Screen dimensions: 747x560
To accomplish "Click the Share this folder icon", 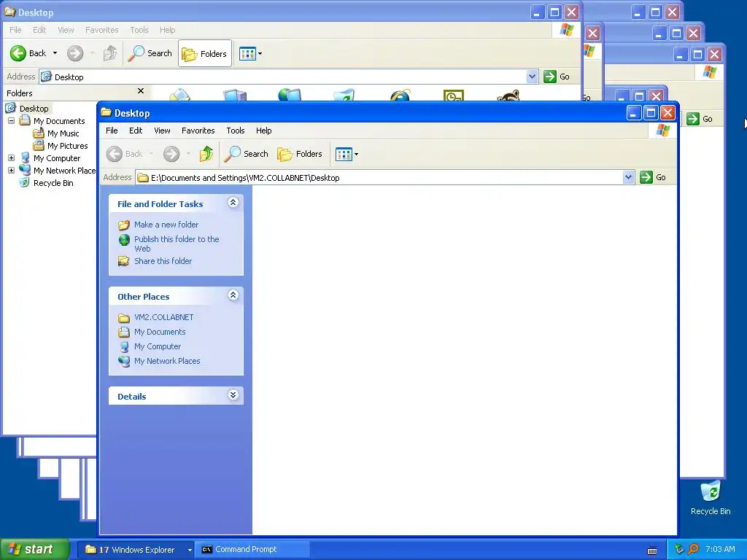I will click(124, 261).
